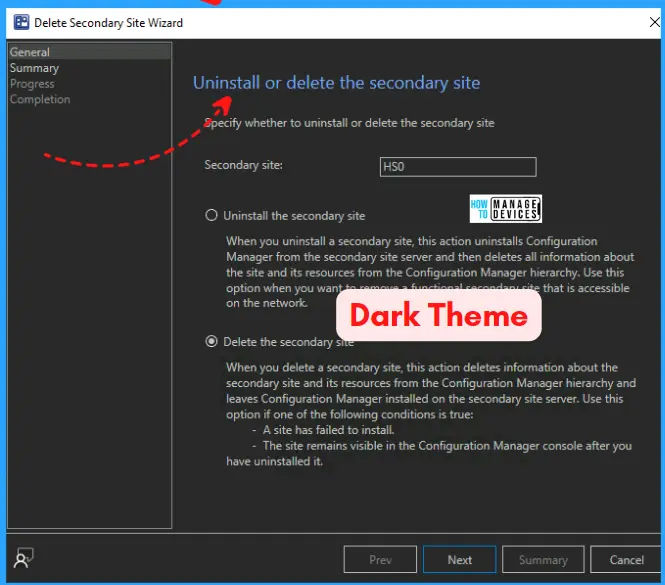Click 'A site has failed to install.' text
This screenshot has height=585, width=665.
click(328, 430)
